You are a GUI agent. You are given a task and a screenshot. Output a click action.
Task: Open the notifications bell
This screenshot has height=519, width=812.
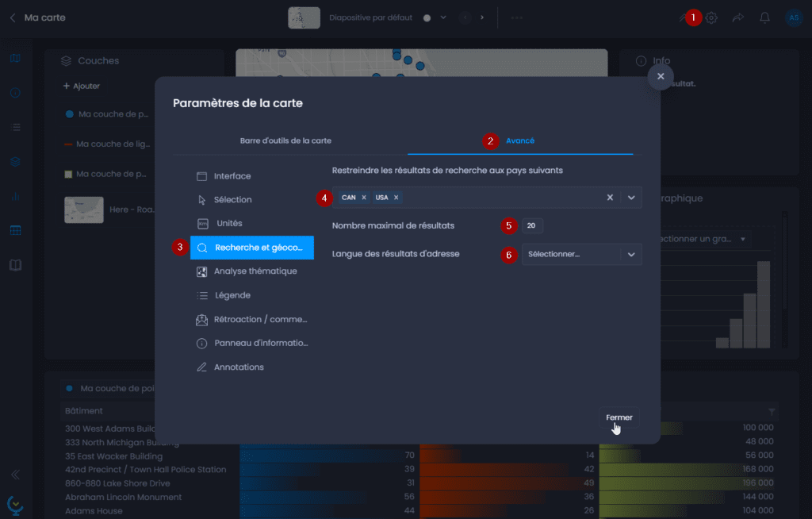tap(764, 17)
